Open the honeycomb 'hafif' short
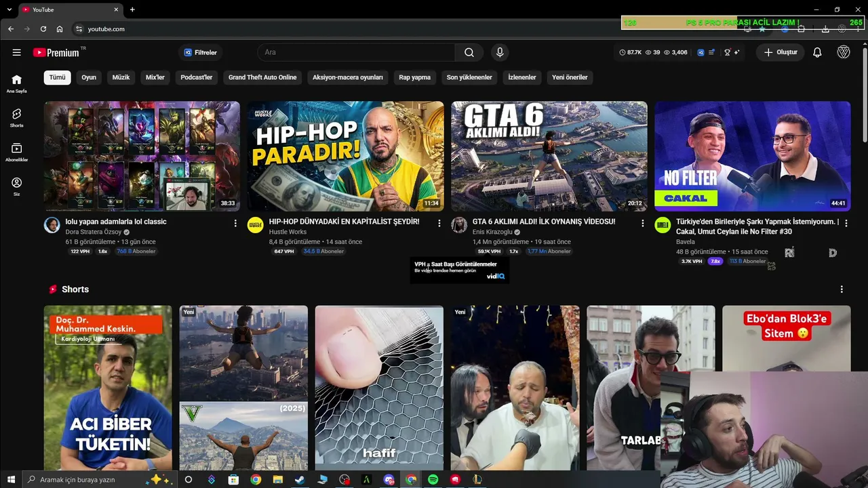 click(379, 388)
